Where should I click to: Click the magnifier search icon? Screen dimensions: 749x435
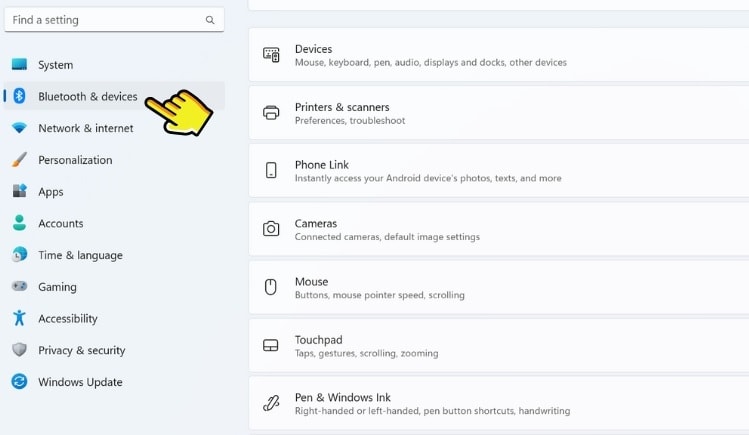click(210, 20)
